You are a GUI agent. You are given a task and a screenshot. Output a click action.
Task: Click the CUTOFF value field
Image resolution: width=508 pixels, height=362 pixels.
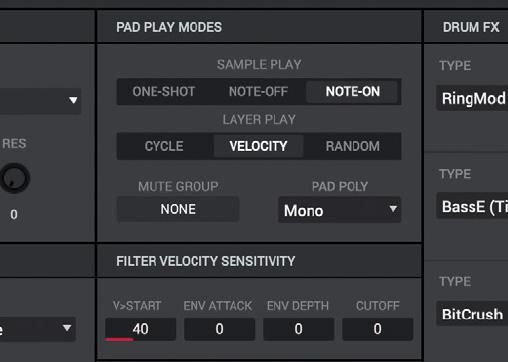tap(377, 329)
